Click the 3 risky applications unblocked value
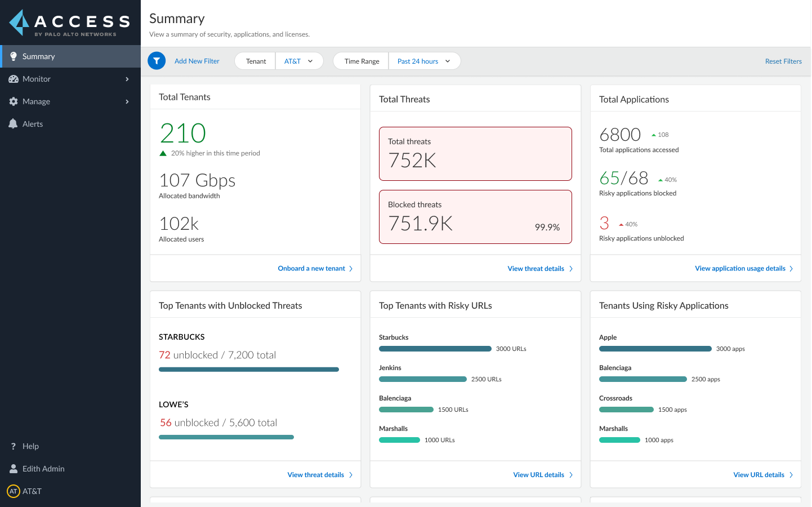 [x=604, y=223]
